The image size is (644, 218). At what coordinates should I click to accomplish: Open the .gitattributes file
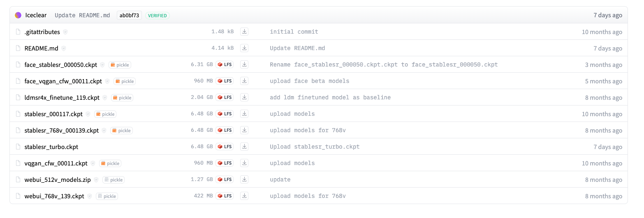coord(42,32)
